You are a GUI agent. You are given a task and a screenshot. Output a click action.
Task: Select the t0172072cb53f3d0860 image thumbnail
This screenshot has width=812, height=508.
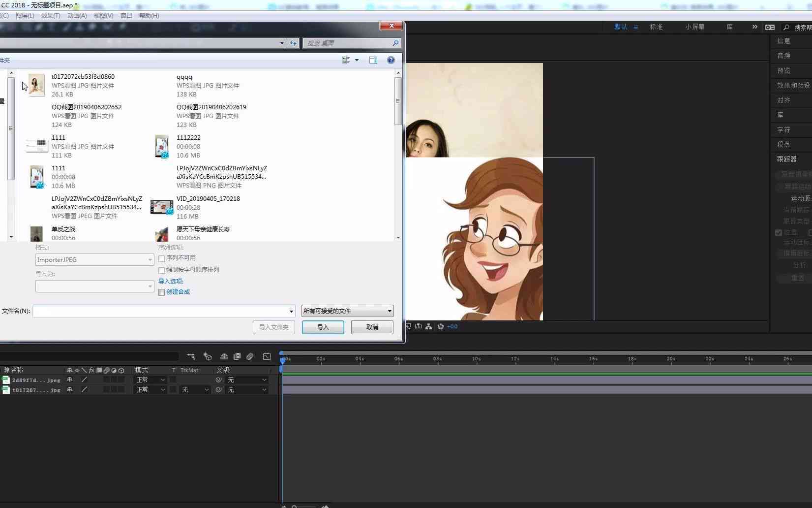(x=36, y=85)
